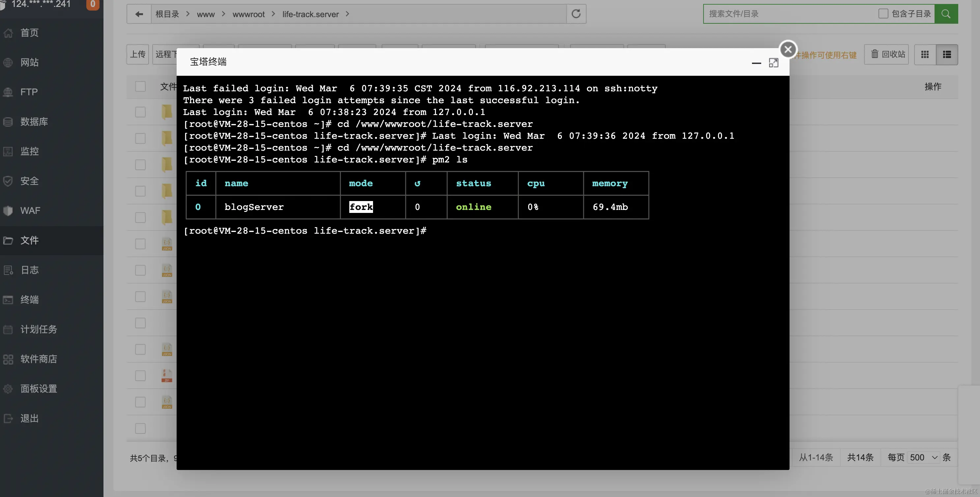Screen dimensions: 980x497
Task: Minimize the 宝塔终端 dialog
Action: [x=756, y=63]
